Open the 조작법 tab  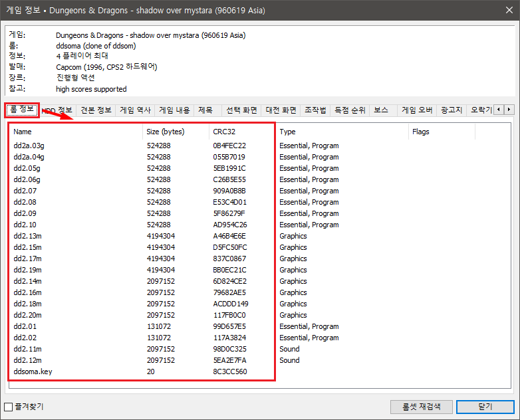point(315,110)
